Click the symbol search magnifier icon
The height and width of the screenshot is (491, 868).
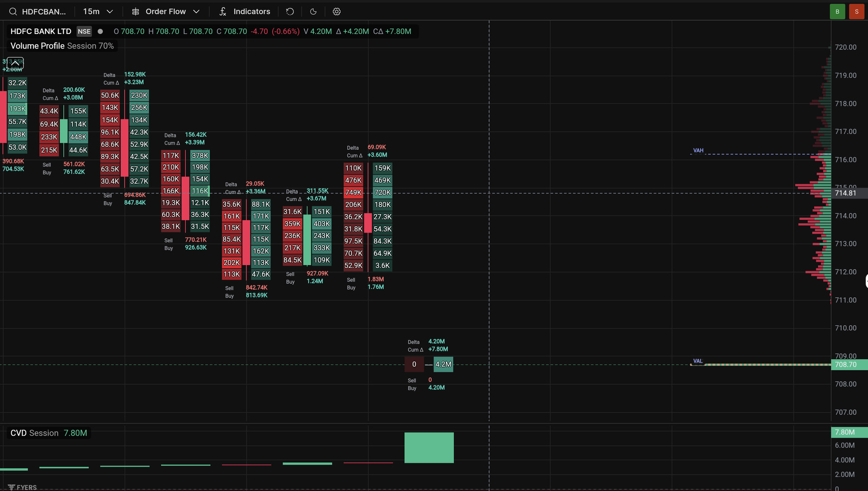click(x=13, y=12)
